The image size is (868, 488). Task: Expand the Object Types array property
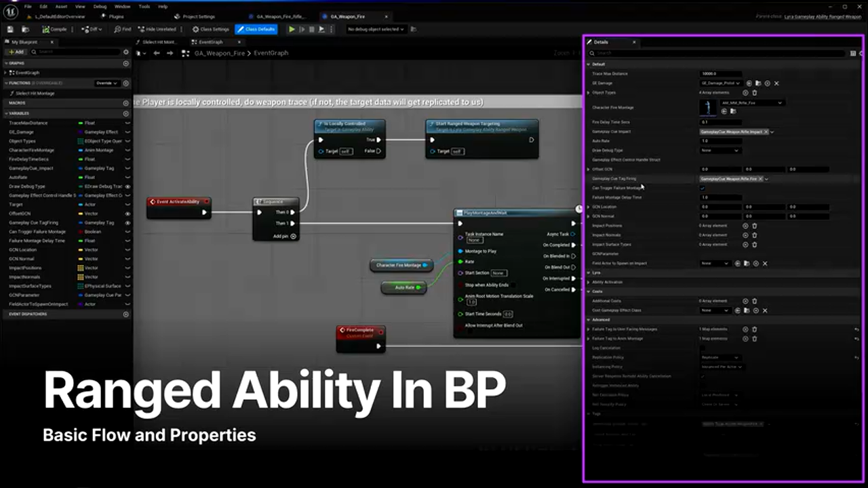click(x=588, y=93)
